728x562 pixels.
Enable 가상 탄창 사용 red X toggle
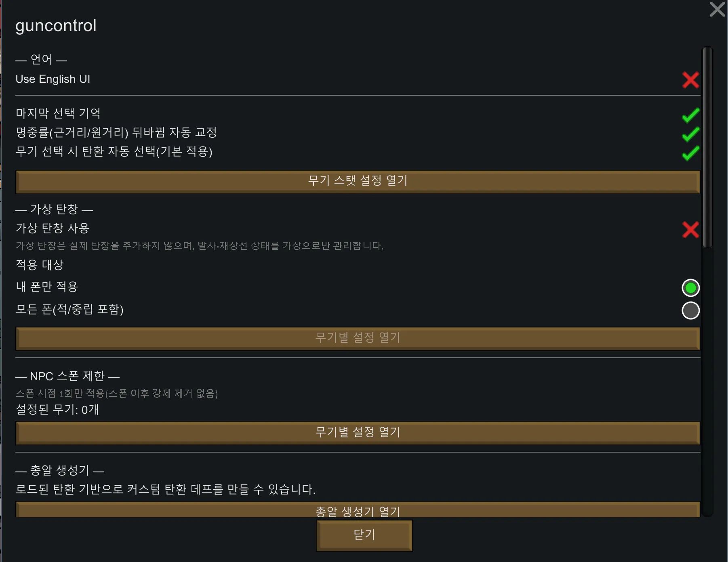(x=690, y=230)
